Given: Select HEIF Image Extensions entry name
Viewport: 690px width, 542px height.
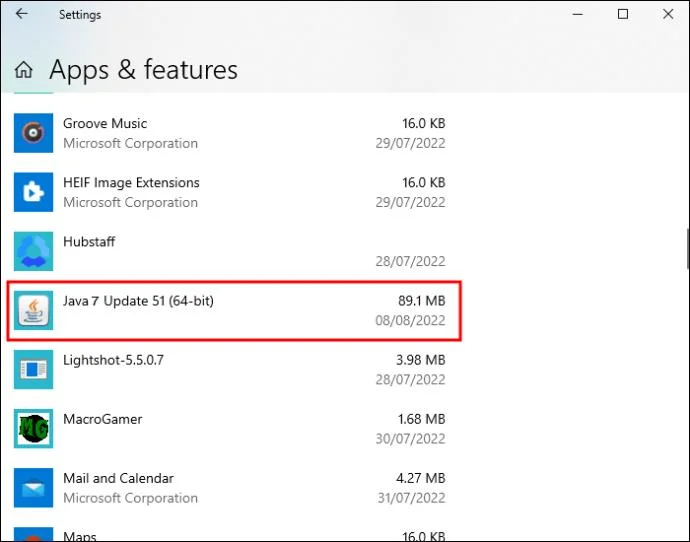Looking at the screenshot, I should (131, 183).
